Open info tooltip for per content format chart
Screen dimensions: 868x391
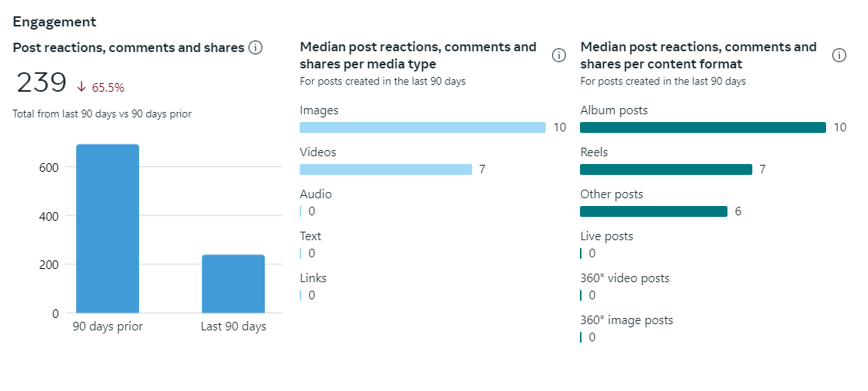click(x=838, y=55)
